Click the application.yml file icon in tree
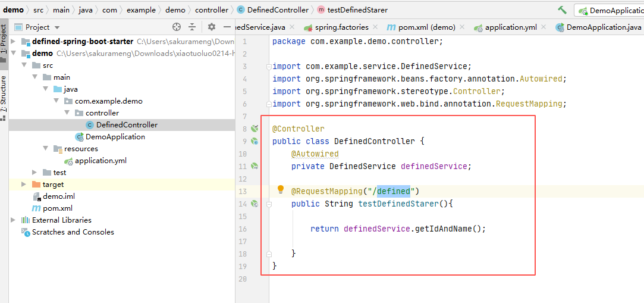This screenshot has width=644, height=303. tap(68, 161)
